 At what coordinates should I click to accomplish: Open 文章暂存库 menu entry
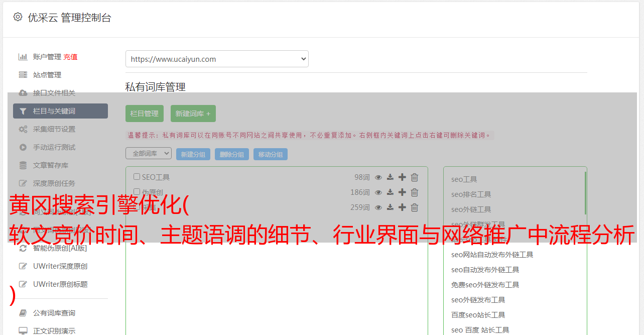[x=51, y=165]
